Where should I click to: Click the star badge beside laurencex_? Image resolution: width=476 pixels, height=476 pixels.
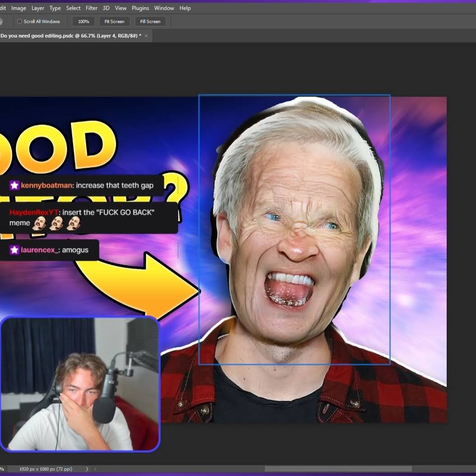click(14, 250)
